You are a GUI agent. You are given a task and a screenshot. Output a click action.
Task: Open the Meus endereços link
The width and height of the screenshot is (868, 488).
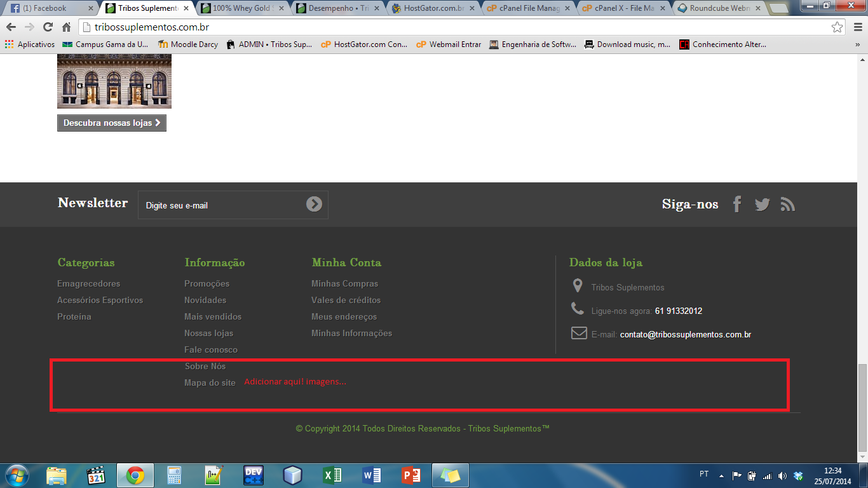point(344,316)
